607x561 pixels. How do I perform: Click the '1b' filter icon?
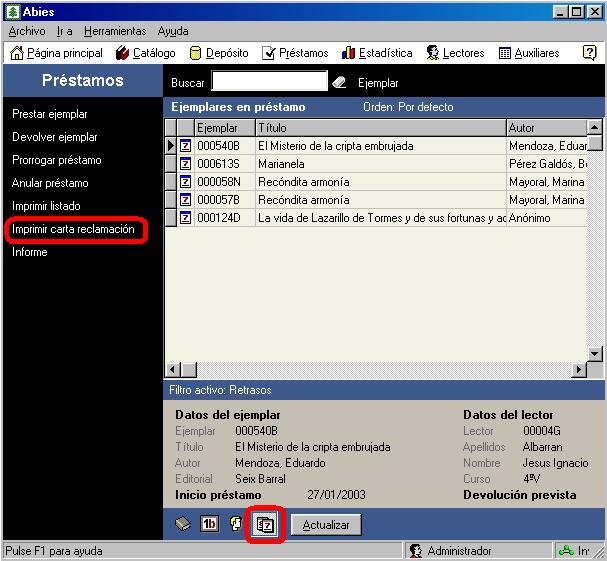[210, 524]
